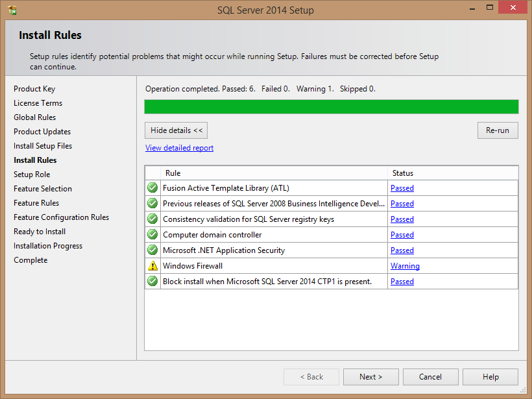Open the View detailed report link
532x399 pixels.
179,148
